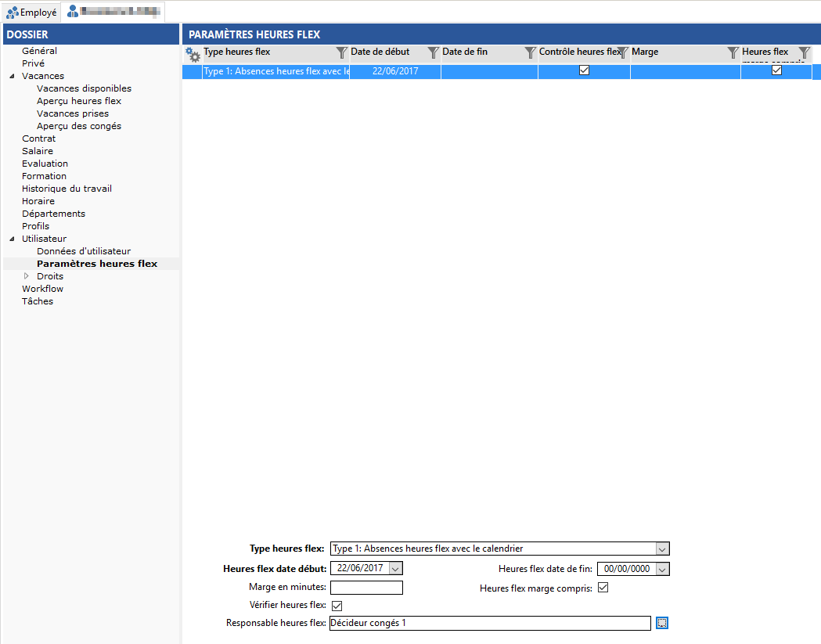821x644 pixels.
Task: Click the grid settings gear icon
Action: (x=193, y=54)
